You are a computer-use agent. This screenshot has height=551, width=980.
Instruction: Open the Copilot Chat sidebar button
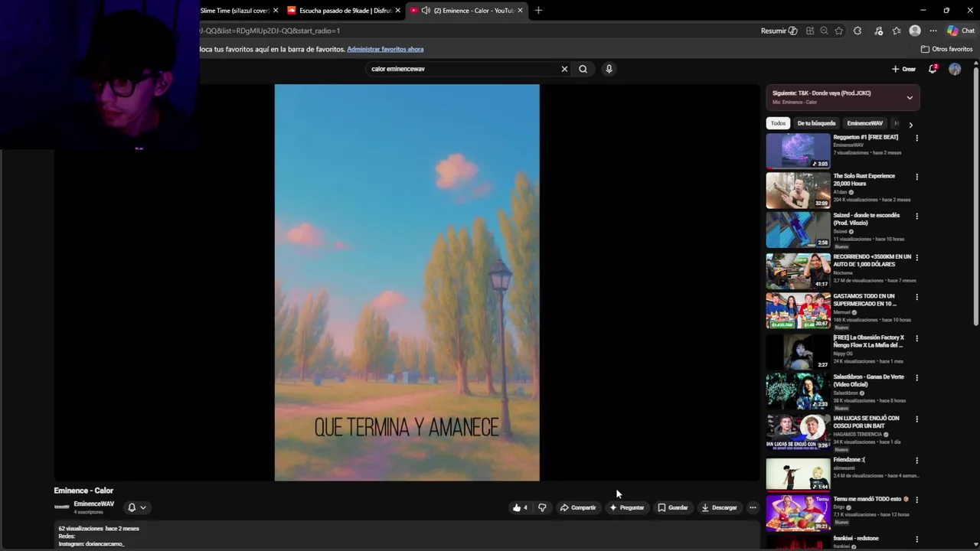click(x=960, y=31)
